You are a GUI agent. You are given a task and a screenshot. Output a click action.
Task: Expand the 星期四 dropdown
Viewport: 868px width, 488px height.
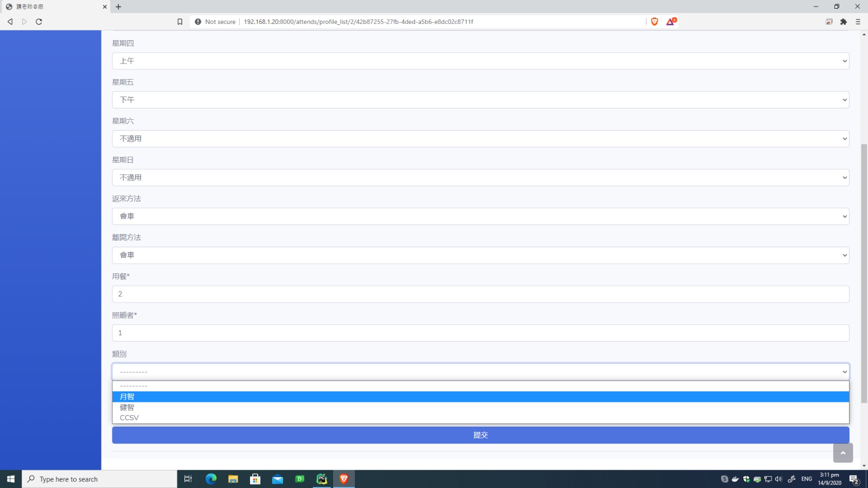coord(480,61)
